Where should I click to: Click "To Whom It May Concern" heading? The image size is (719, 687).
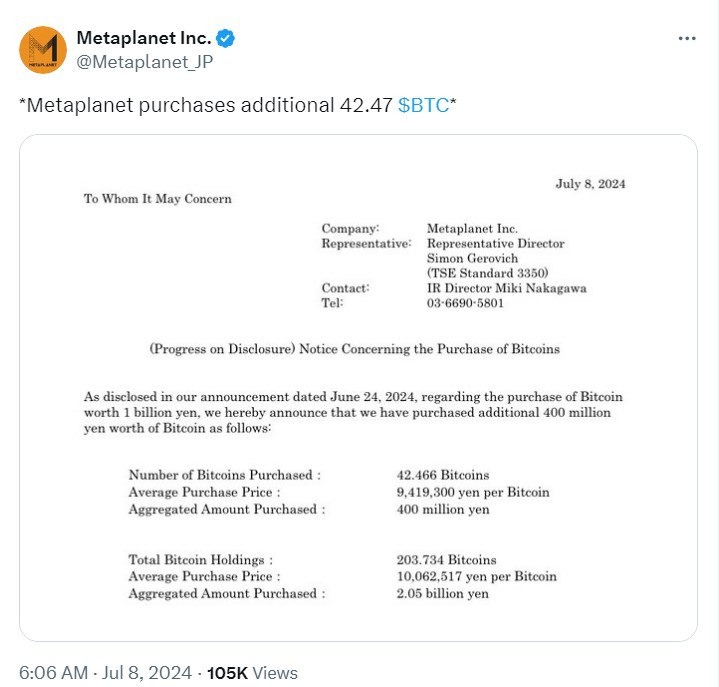pos(157,199)
